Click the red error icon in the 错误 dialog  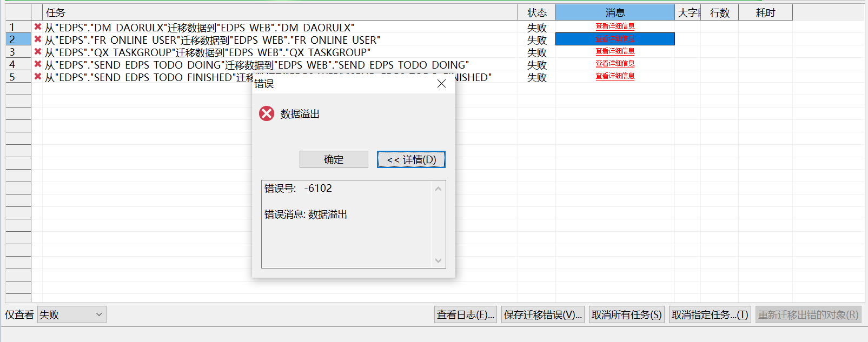267,113
